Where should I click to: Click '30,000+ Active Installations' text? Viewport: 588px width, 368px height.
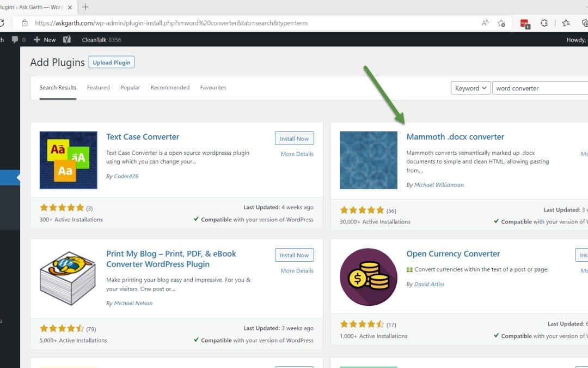pyautogui.click(x=375, y=221)
